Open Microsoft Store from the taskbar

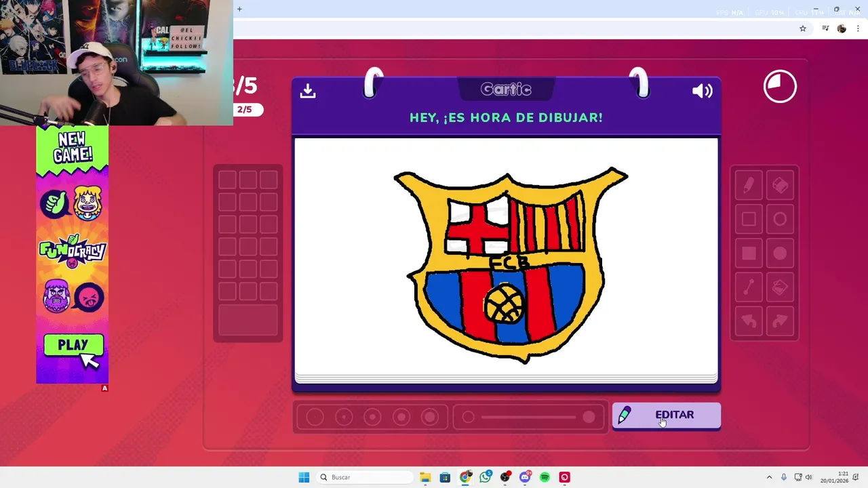pos(445,477)
